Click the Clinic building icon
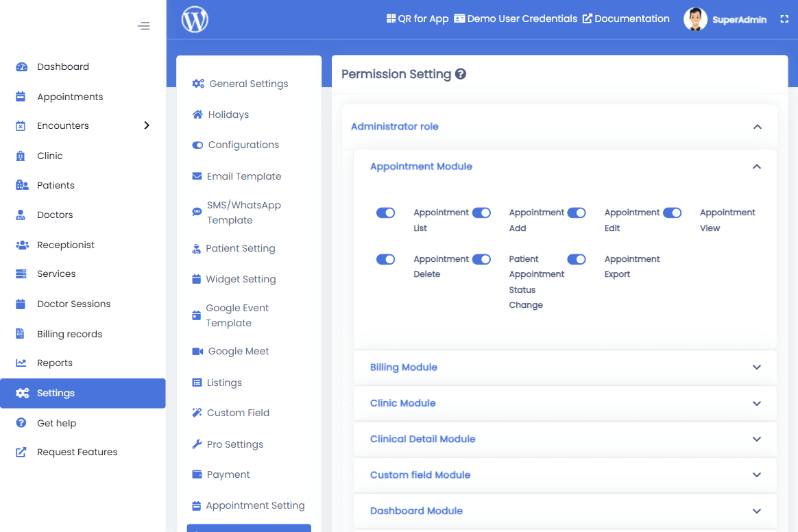 21,156
